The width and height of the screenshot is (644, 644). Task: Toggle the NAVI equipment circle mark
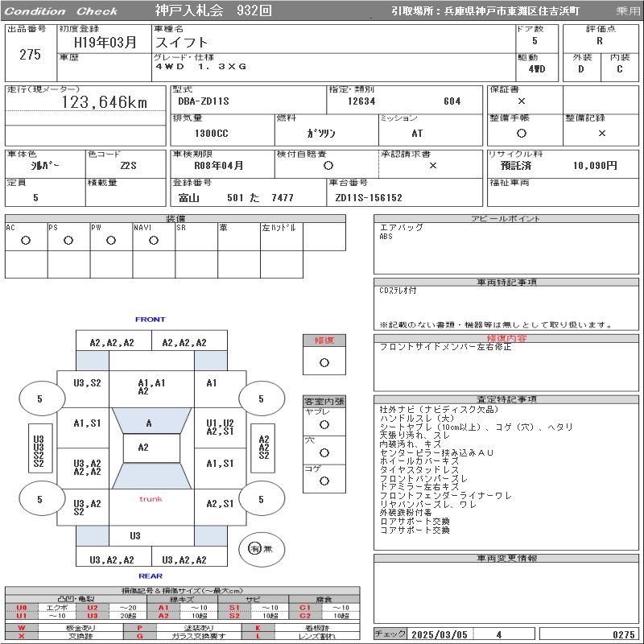153,241
